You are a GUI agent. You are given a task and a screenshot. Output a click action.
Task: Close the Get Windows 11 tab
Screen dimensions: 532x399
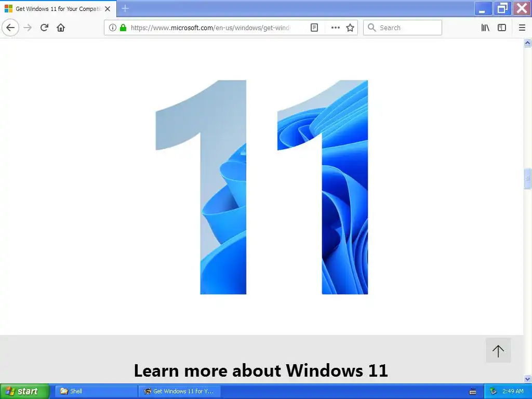(108, 9)
